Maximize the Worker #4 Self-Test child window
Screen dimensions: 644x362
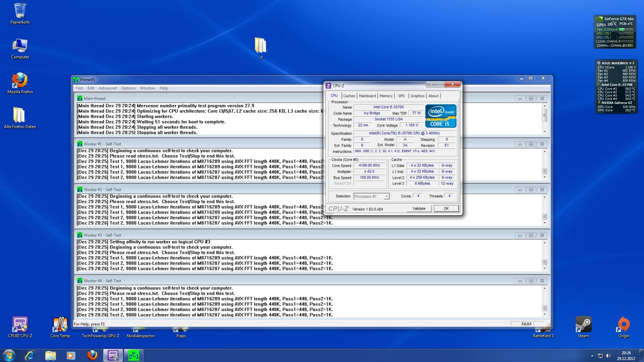531,281
